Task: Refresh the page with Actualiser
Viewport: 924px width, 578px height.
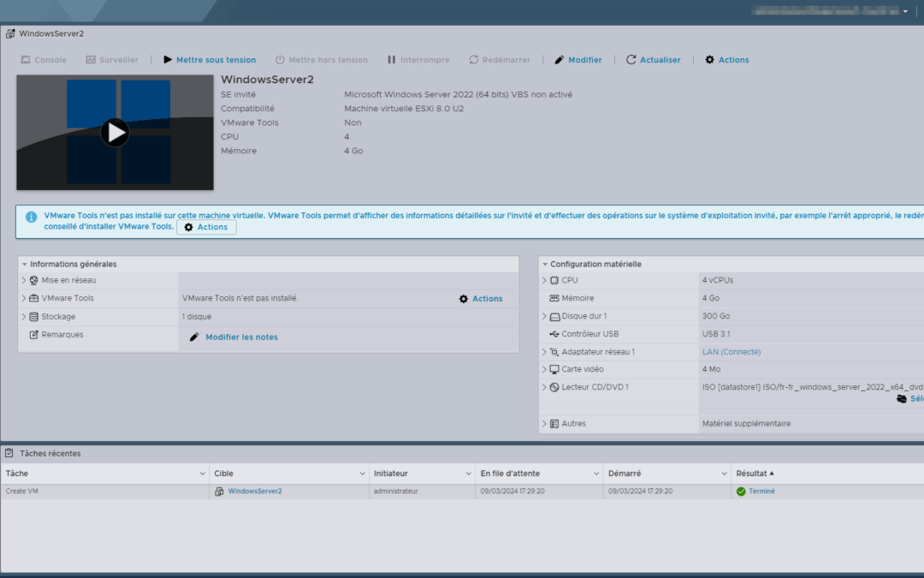Action: pyautogui.click(x=653, y=60)
